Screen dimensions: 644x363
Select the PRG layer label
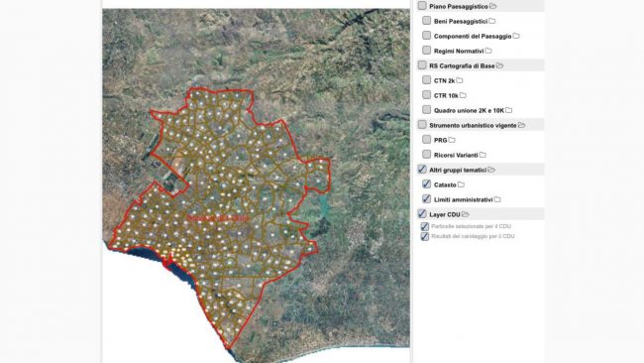(x=440, y=140)
